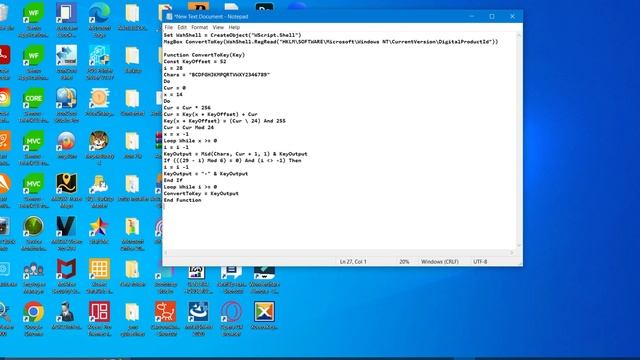Select the purple ring browser desktop icon
This screenshot has height=360, width=640.
click(231, 312)
